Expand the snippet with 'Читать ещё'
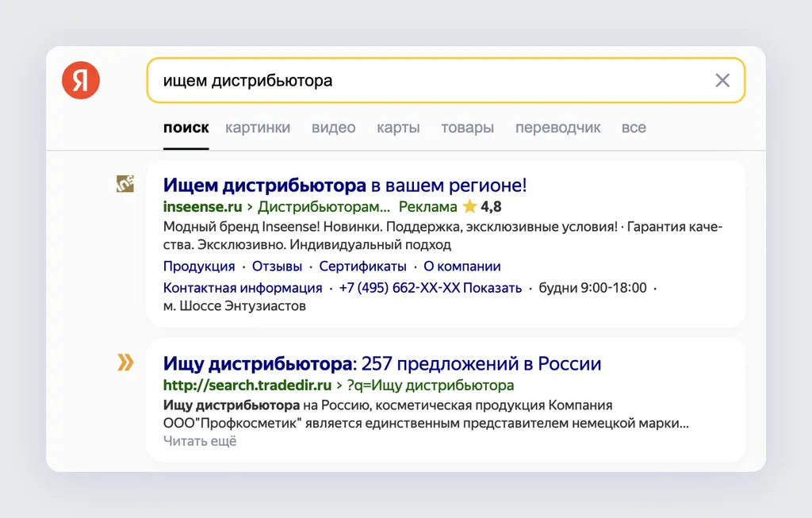Image resolution: width=812 pixels, height=518 pixels. (x=200, y=441)
